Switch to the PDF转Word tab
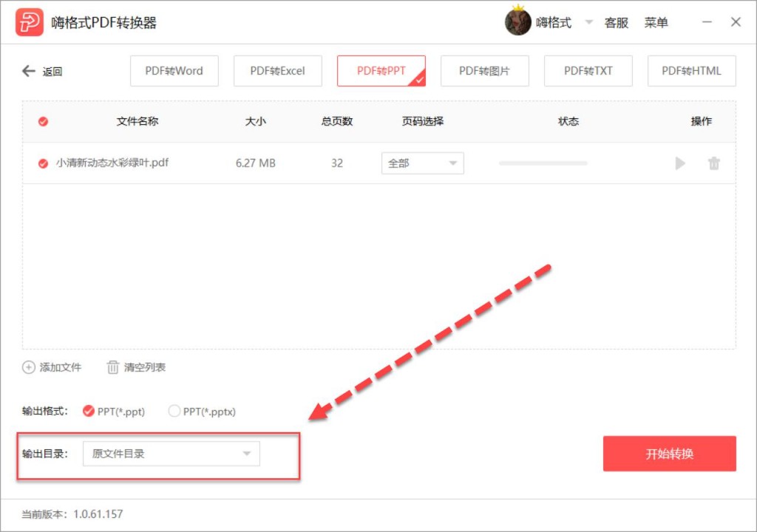This screenshot has width=757, height=532. [x=174, y=71]
